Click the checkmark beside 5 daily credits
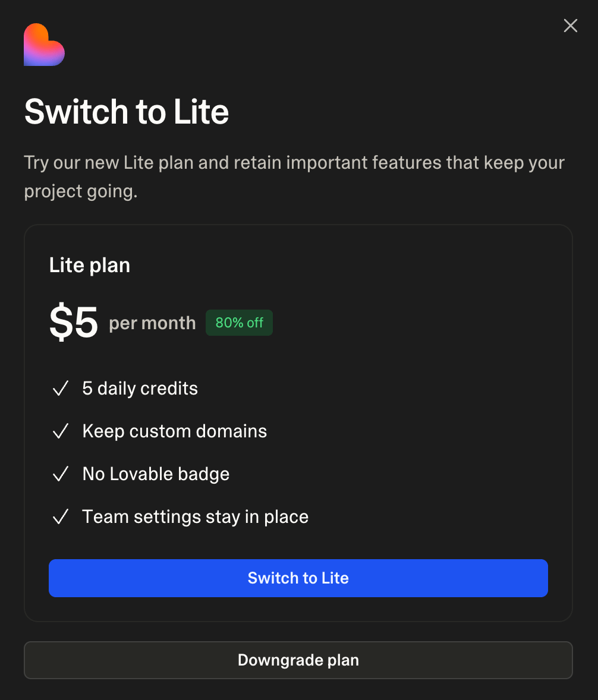The width and height of the screenshot is (598, 700). click(60, 388)
